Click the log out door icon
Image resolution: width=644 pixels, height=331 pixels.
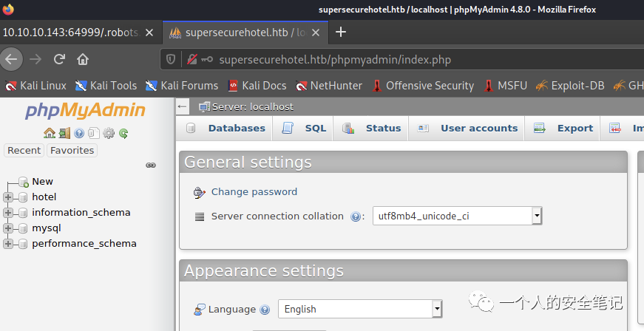(x=64, y=133)
